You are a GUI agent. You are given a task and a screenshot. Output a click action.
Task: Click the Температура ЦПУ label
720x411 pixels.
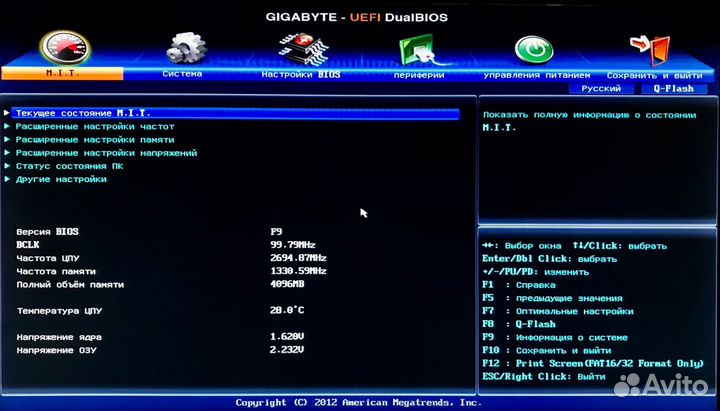pyautogui.click(x=59, y=311)
